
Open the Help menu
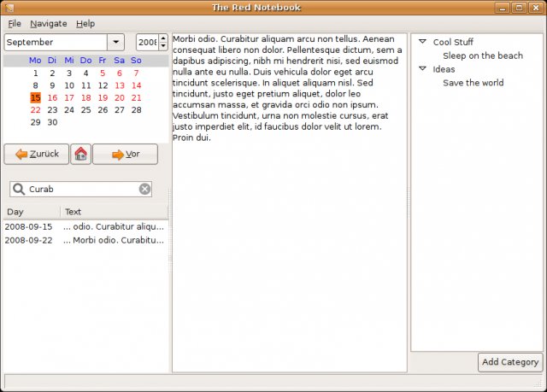tap(85, 24)
